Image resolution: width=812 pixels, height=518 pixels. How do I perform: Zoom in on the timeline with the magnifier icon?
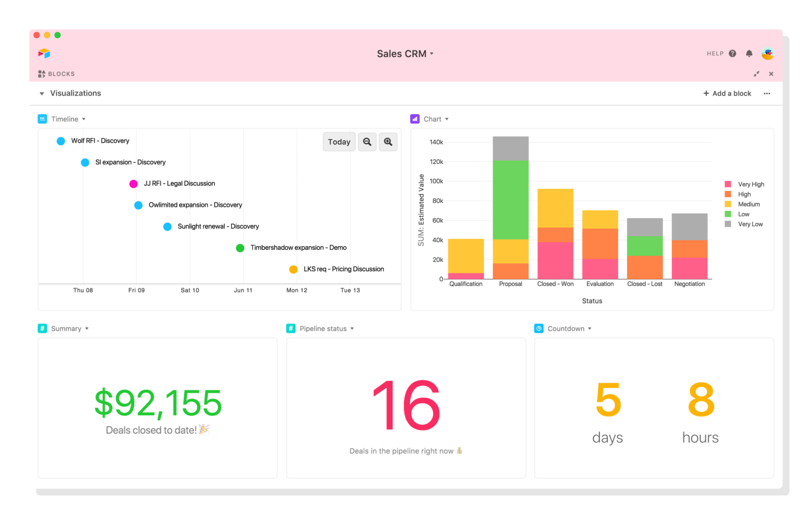point(388,141)
